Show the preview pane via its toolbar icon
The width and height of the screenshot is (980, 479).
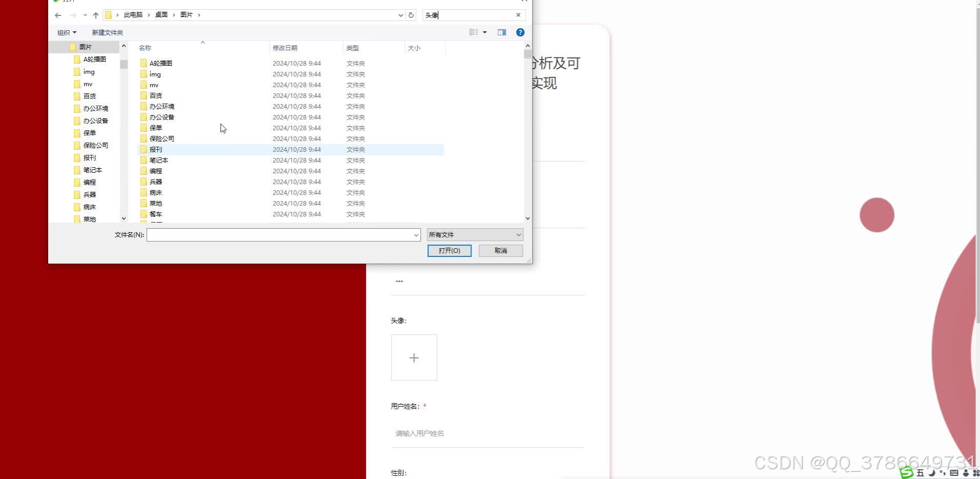pyautogui.click(x=501, y=32)
